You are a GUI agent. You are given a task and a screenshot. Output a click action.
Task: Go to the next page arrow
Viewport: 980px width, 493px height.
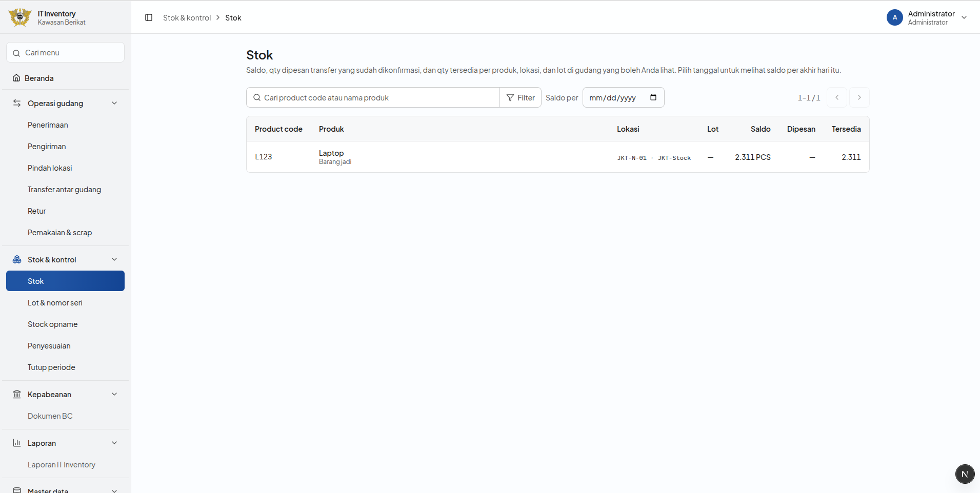[859, 97]
